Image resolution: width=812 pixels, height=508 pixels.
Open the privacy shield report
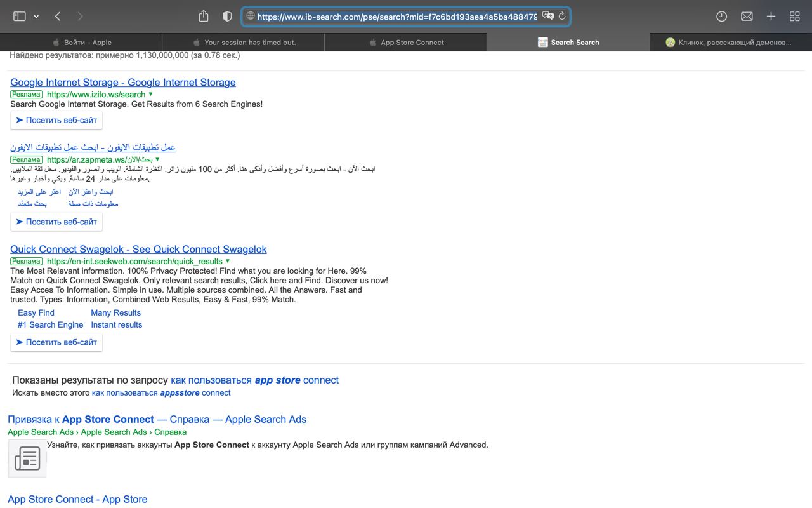227,17
